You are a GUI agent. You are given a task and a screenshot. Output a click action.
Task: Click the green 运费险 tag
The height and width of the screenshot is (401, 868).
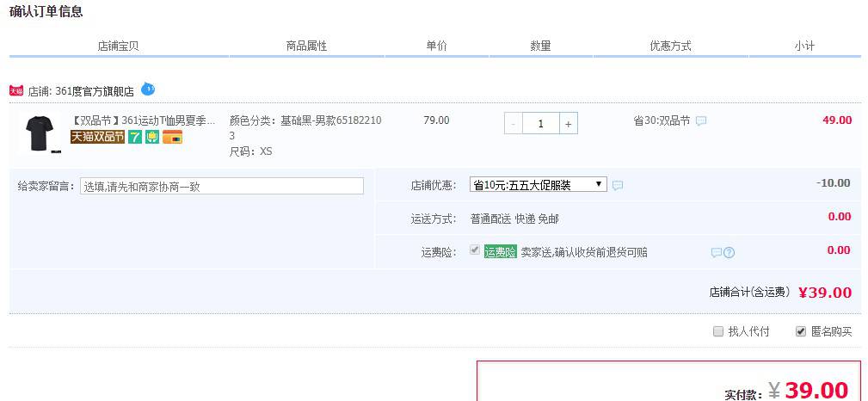[501, 252]
